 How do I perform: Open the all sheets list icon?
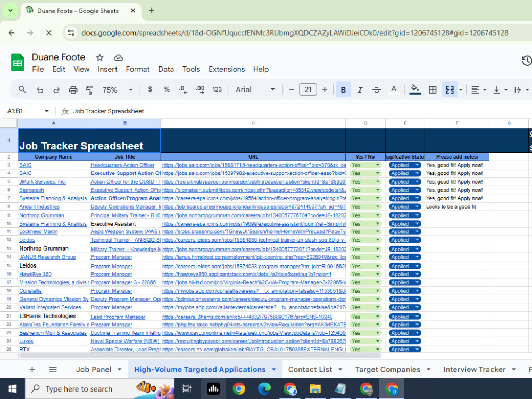pyautogui.click(x=53, y=369)
